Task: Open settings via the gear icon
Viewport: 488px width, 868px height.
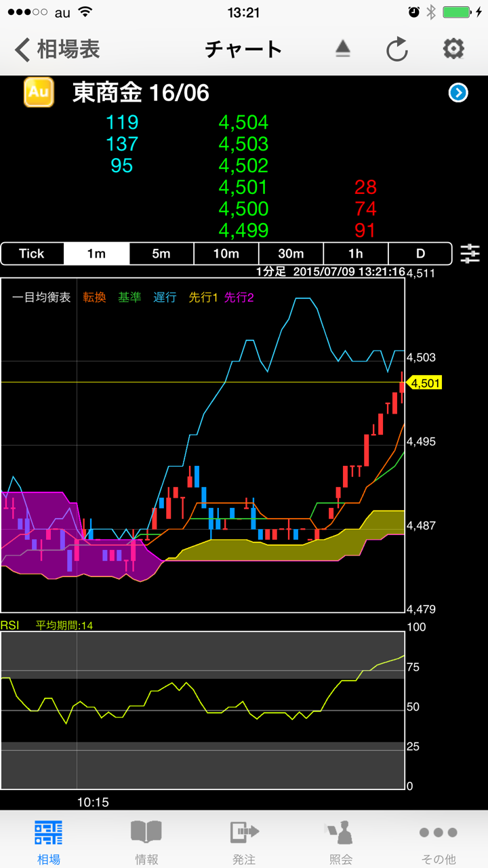Action: tap(453, 49)
